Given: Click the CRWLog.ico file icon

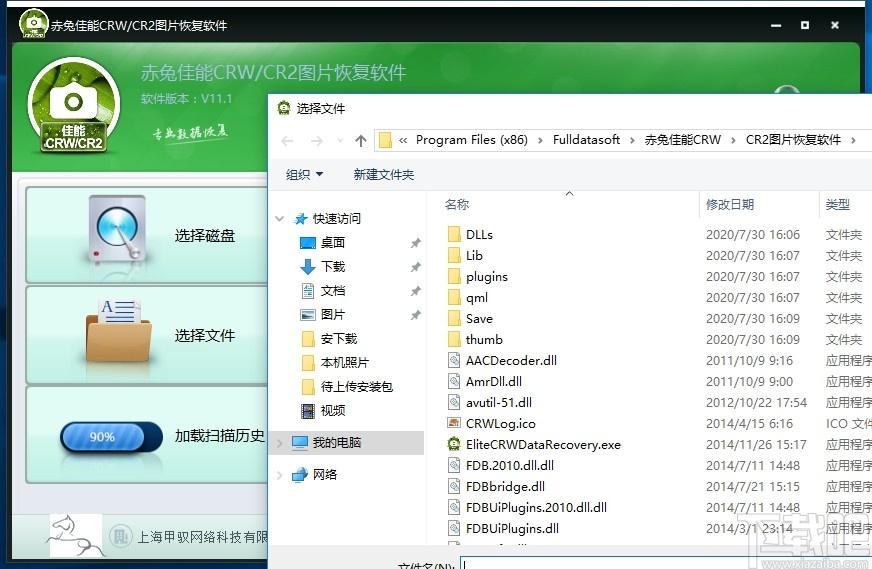Looking at the screenshot, I should click(454, 423).
